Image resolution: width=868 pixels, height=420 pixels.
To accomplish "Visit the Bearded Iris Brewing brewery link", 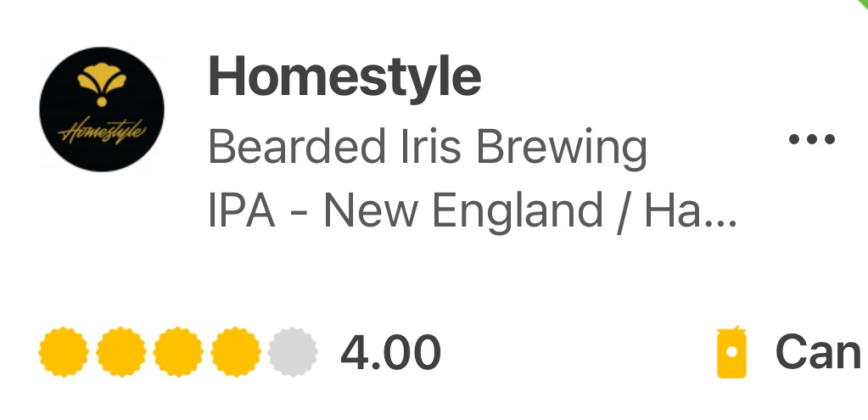I will (x=428, y=148).
